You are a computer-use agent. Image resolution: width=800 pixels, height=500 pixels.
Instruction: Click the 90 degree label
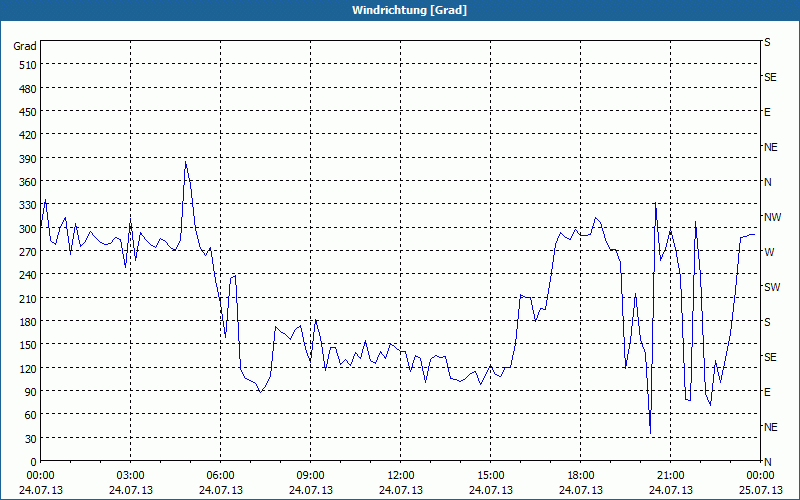(x=31, y=392)
